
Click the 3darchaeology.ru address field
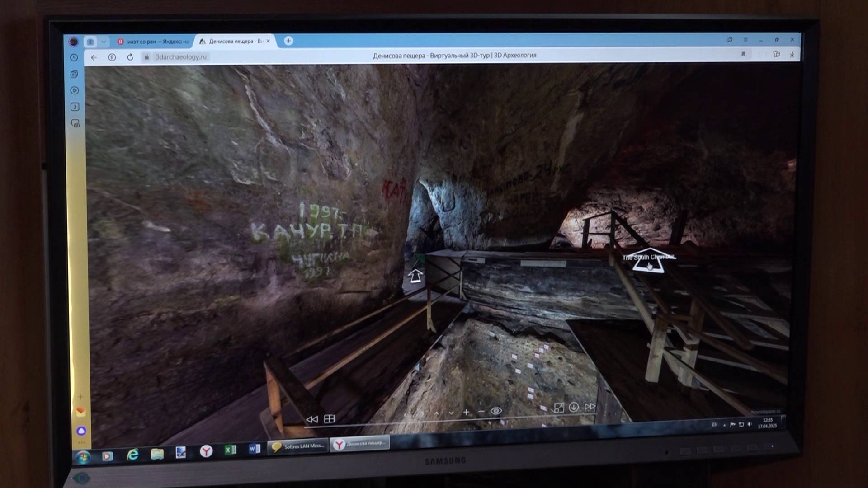click(x=181, y=57)
